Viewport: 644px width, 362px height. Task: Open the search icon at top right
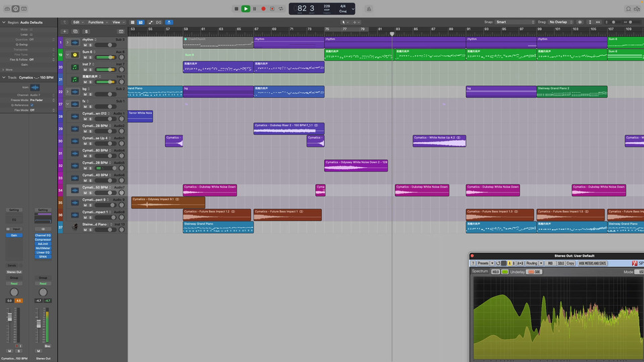click(x=629, y=9)
